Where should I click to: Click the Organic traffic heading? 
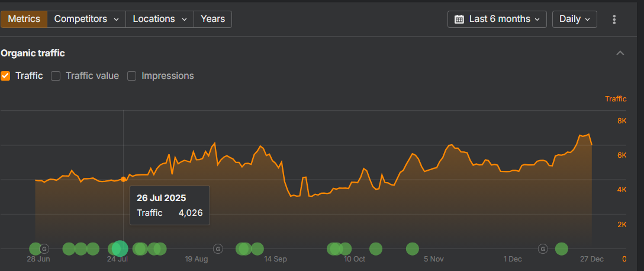click(33, 53)
